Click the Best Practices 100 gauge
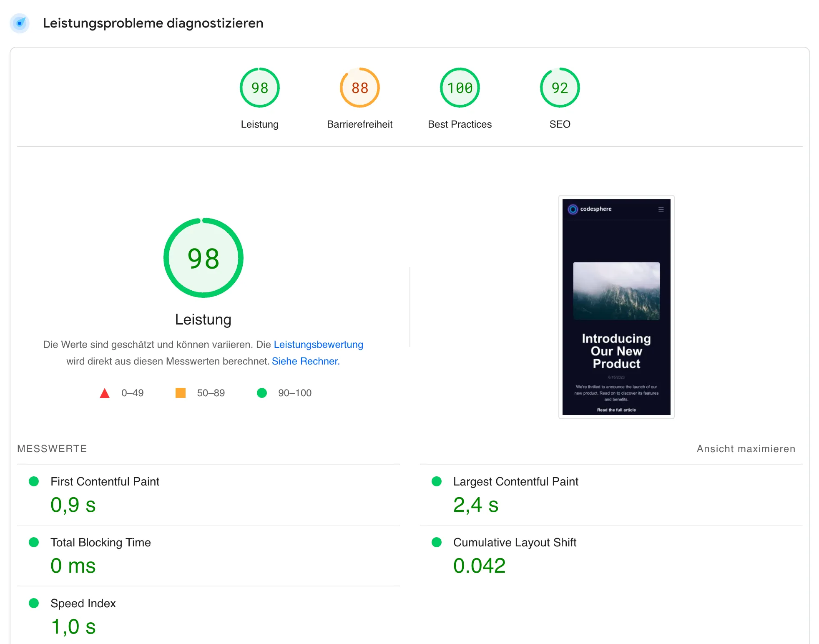The image size is (819, 644). pyautogui.click(x=460, y=88)
